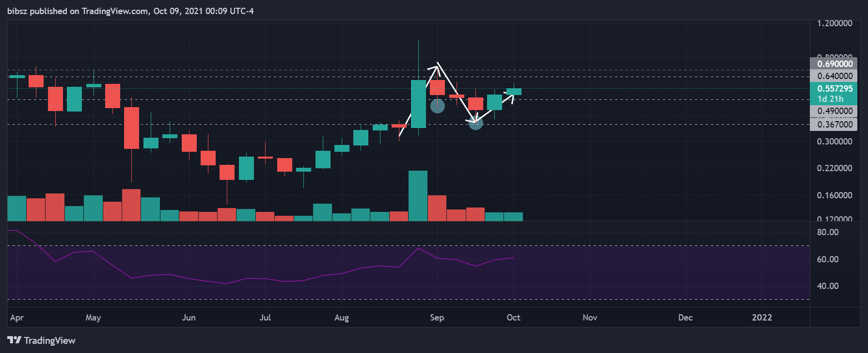Select the 0.367000 price level tag
Image resolution: width=868 pixels, height=353 pixels.
click(834, 125)
